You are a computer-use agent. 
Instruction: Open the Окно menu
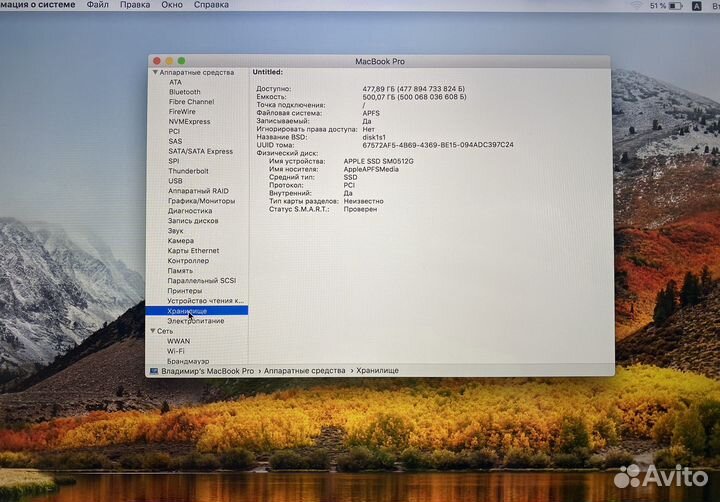click(172, 5)
